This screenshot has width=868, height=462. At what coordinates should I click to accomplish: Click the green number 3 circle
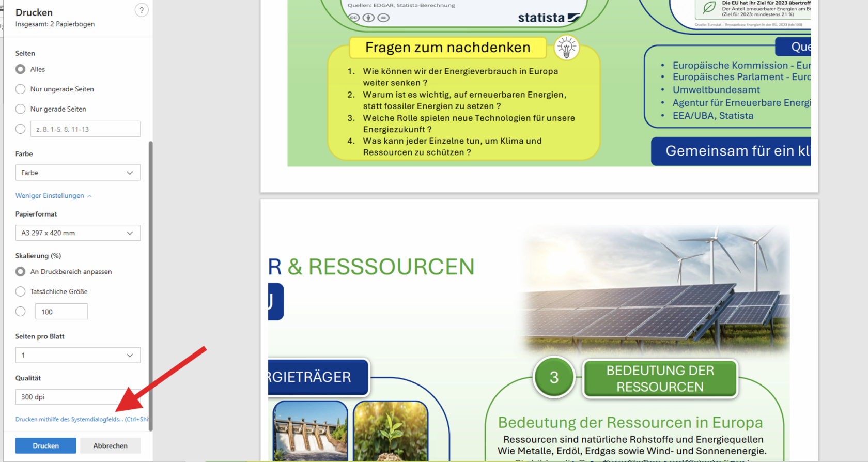click(x=554, y=377)
